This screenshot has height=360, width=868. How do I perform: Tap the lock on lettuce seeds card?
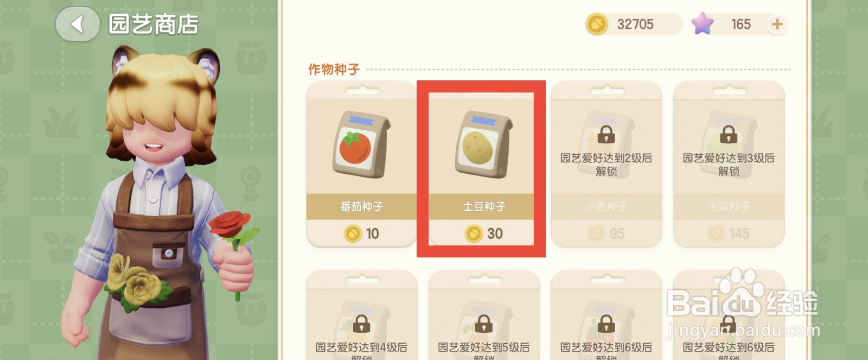[x=729, y=134]
